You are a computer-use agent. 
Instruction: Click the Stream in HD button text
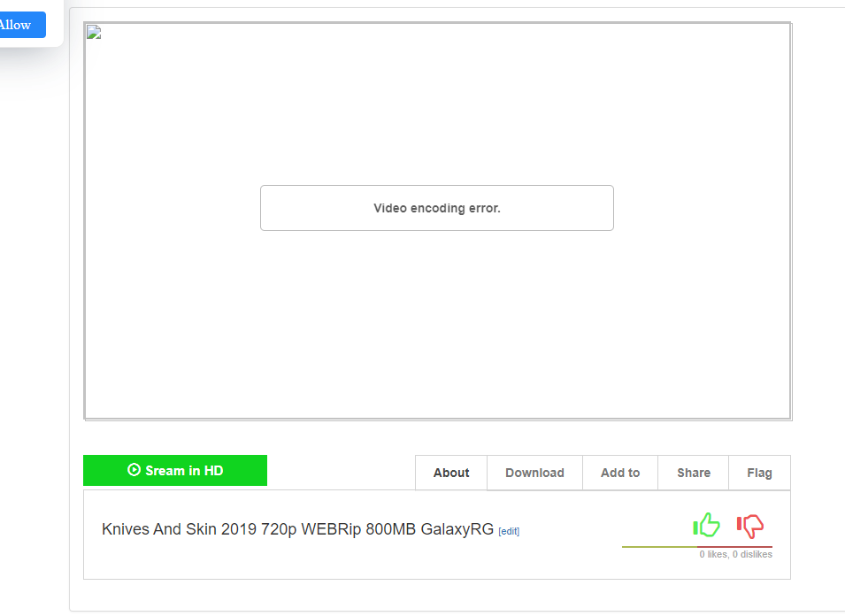(x=184, y=471)
